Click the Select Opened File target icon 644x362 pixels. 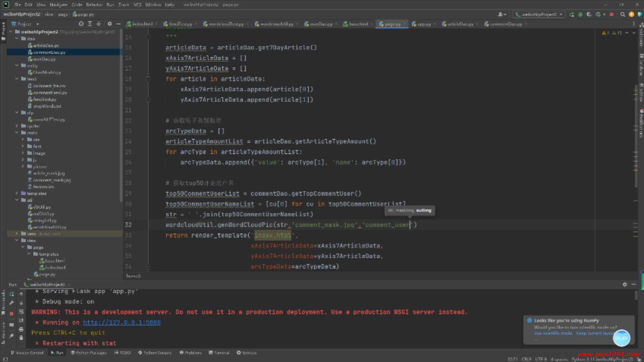[x=81, y=24]
